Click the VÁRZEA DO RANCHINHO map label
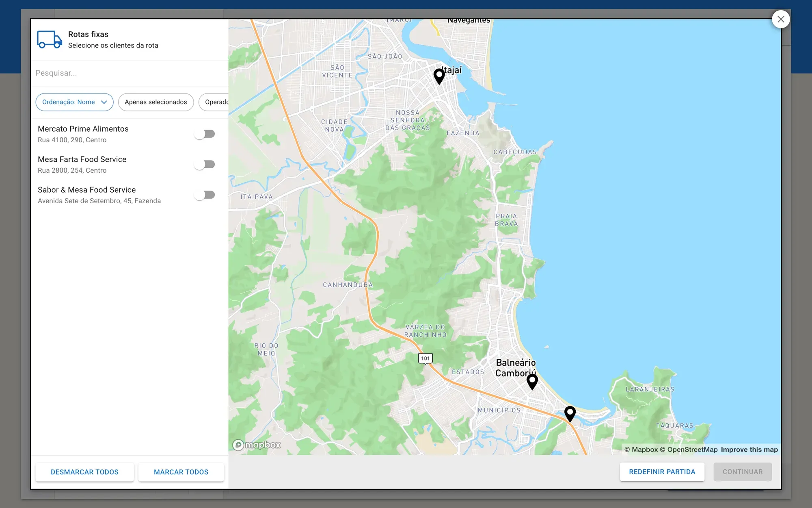The image size is (812, 508). click(425, 331)
